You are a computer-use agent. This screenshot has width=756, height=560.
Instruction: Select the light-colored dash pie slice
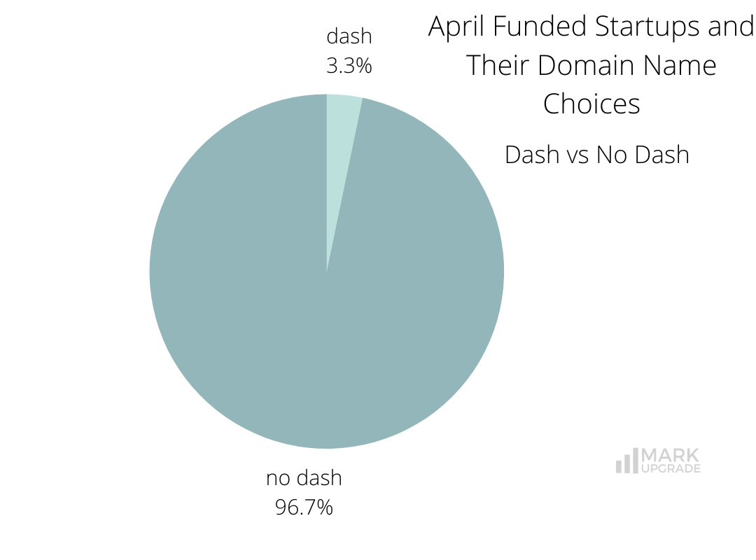pos(340,140)
